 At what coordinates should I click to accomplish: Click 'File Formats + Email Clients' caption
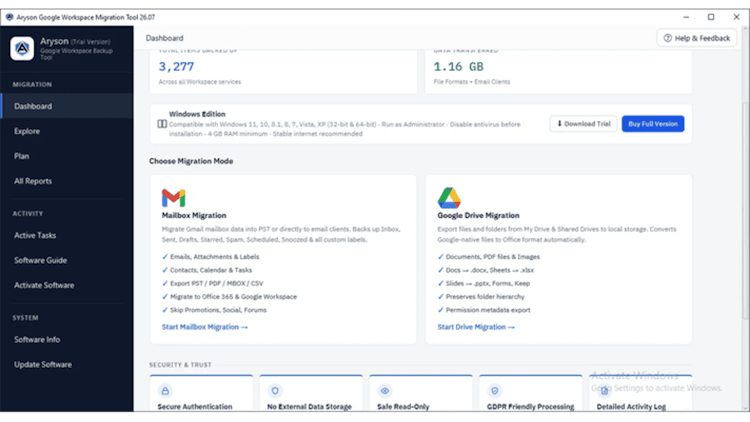[x=472, y=82]
